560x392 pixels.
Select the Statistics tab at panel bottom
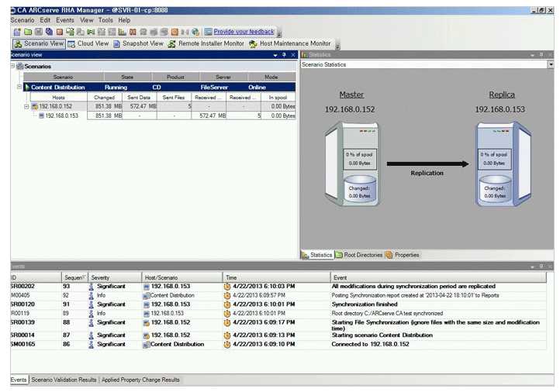click(x=317, y=255)
